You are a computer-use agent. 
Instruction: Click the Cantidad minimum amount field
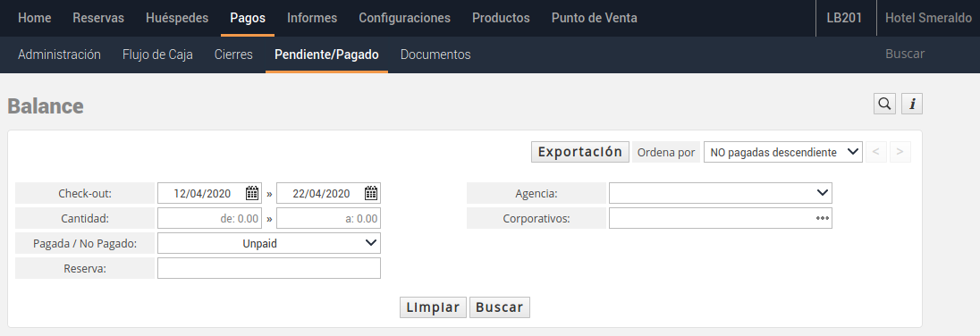[209, 219]
